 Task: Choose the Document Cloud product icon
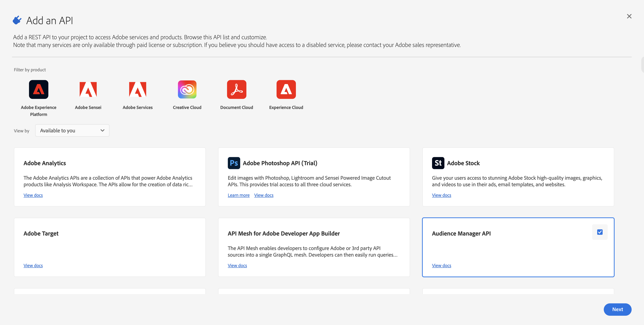click(x=237, y=89)
